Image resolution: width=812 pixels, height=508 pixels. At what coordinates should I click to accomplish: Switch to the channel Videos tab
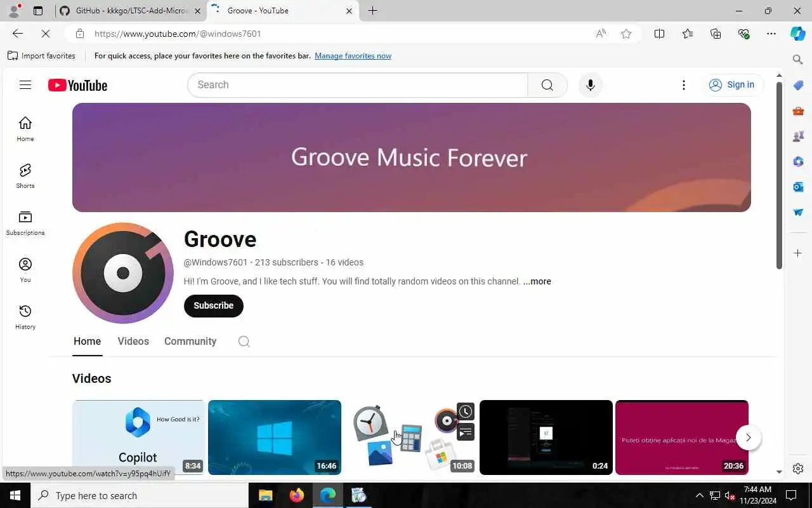coord(133,342)
